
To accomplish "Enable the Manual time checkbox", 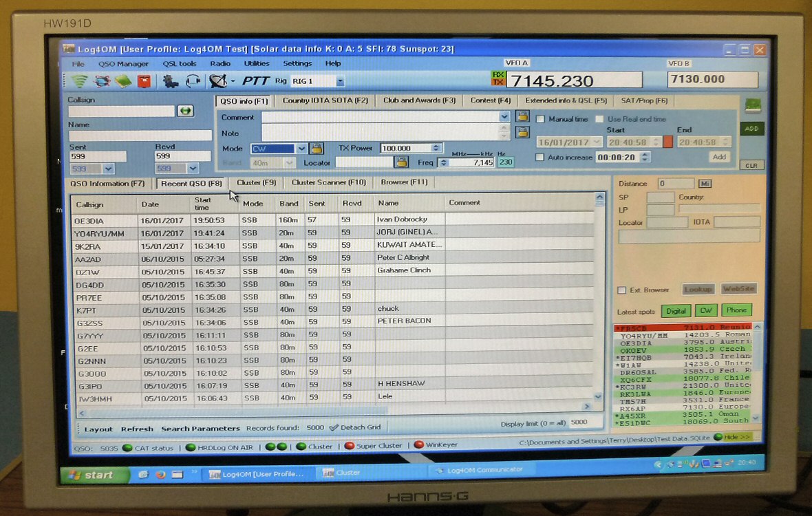I will tap(540, 119).
